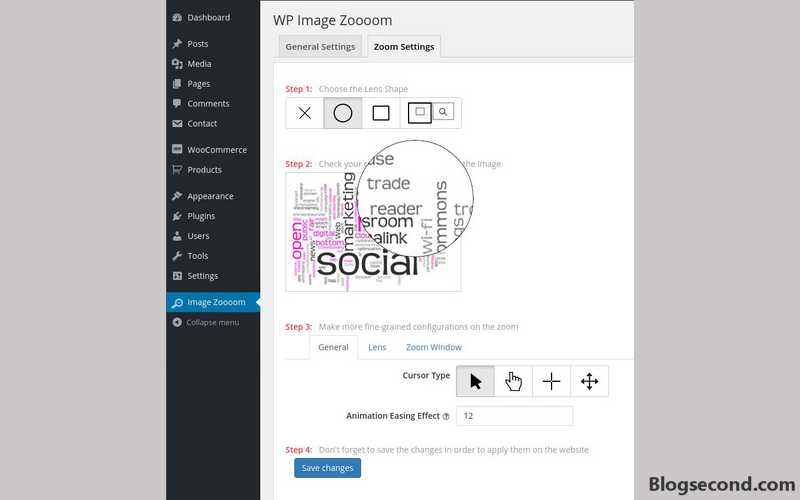Pick the crosshair cursor type
Image resolution: width=800 pixels, height=500 pixels.
552,381
